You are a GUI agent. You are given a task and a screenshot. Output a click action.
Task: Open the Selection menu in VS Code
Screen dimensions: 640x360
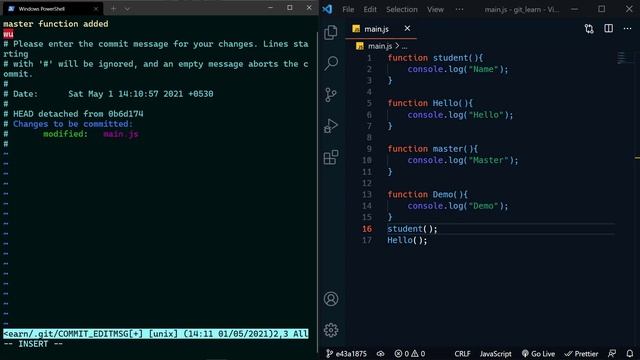402,9
